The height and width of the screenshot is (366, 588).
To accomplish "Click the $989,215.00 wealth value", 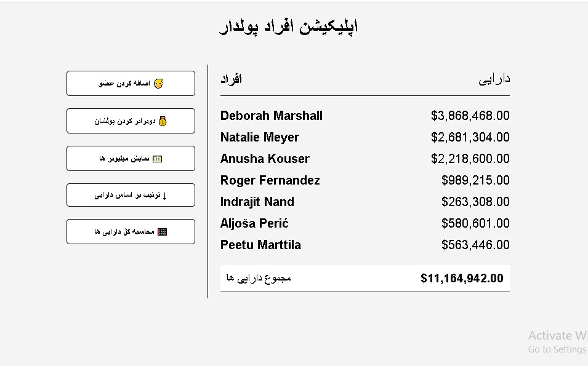I will (475, 180).
